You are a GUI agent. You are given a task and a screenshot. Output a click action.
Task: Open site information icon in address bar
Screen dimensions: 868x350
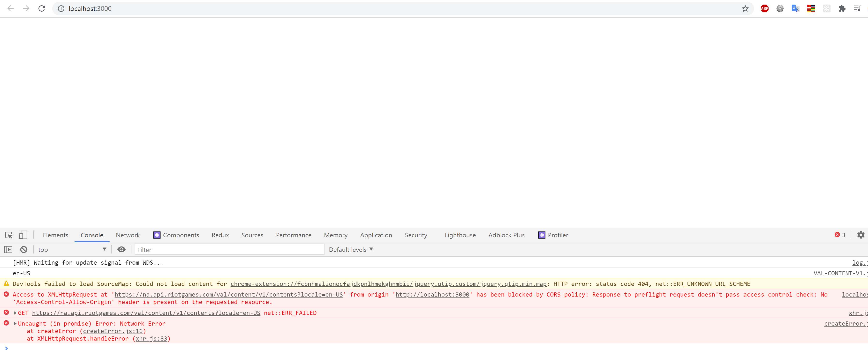click(61, 8)
